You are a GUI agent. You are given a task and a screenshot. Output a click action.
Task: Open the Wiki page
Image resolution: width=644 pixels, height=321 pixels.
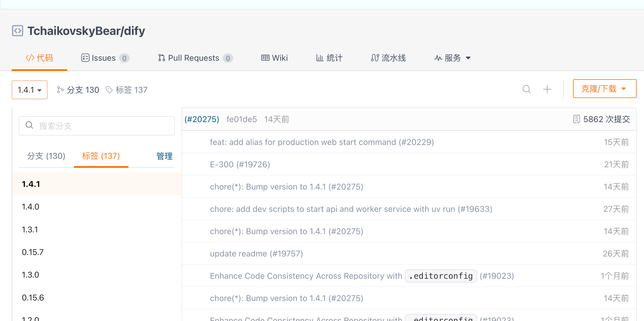(x=274, y=58)
